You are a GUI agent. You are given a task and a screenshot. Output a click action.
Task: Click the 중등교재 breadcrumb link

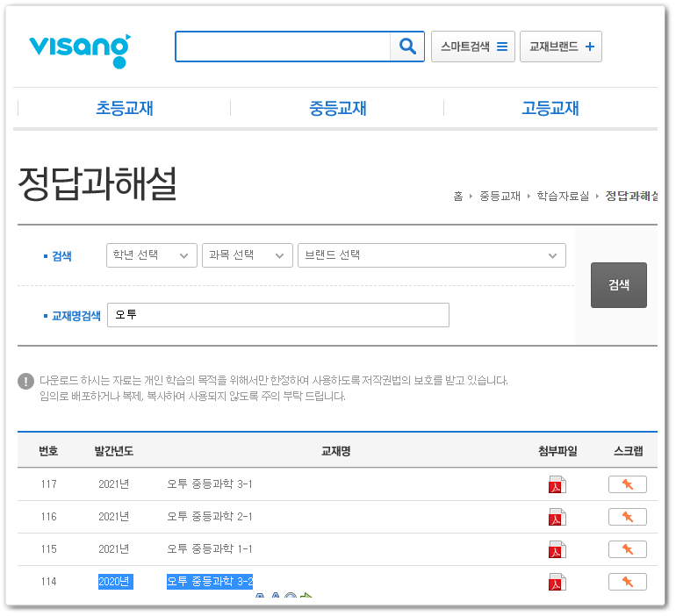500,197
